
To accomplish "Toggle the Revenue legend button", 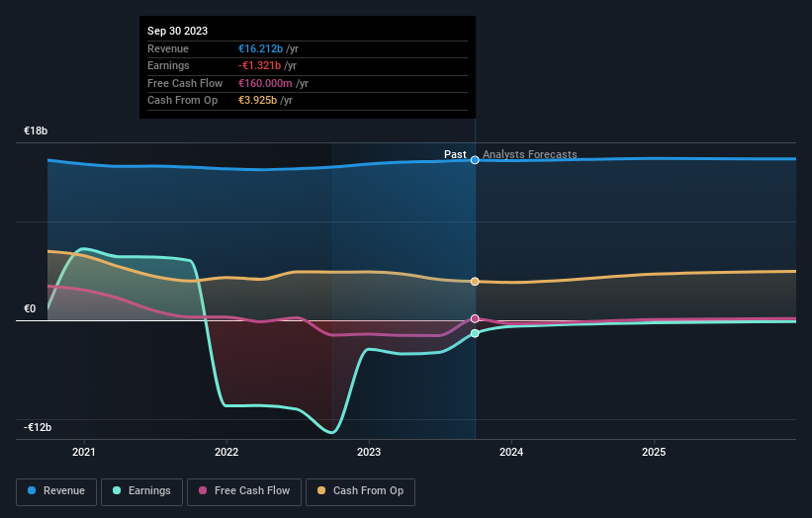I will pos(56,491).
